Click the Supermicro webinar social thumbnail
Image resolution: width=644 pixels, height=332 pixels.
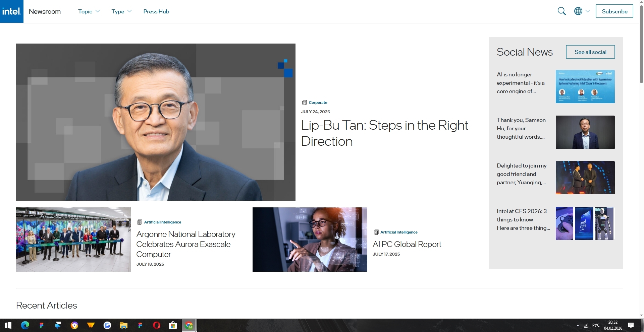coord(585,86)
